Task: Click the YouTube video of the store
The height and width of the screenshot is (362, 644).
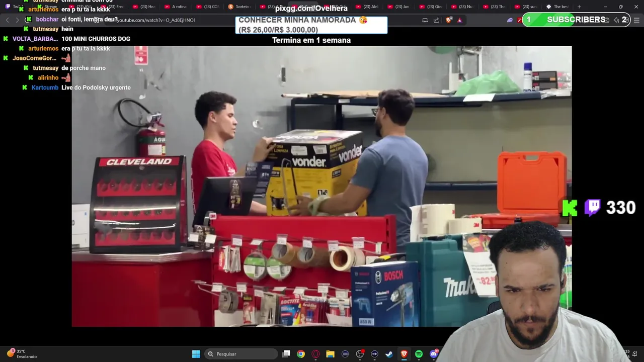Action: [x=321, y=186]
